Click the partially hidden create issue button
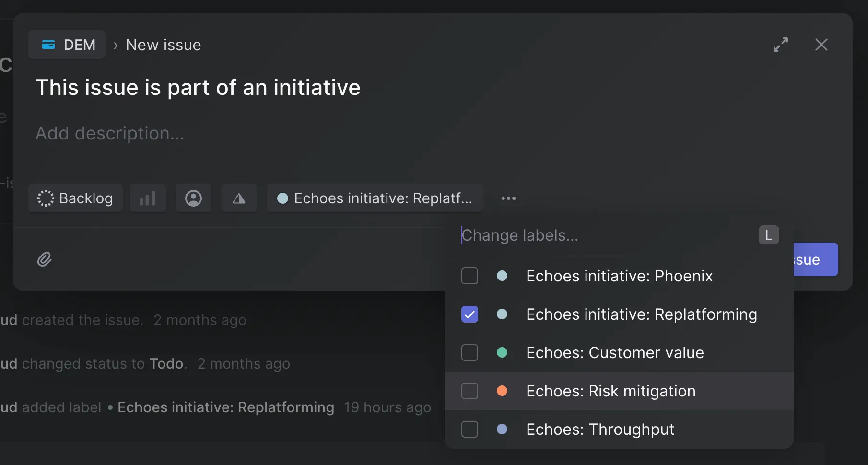This screenshot has height=465, width=868. click(816, 259)
